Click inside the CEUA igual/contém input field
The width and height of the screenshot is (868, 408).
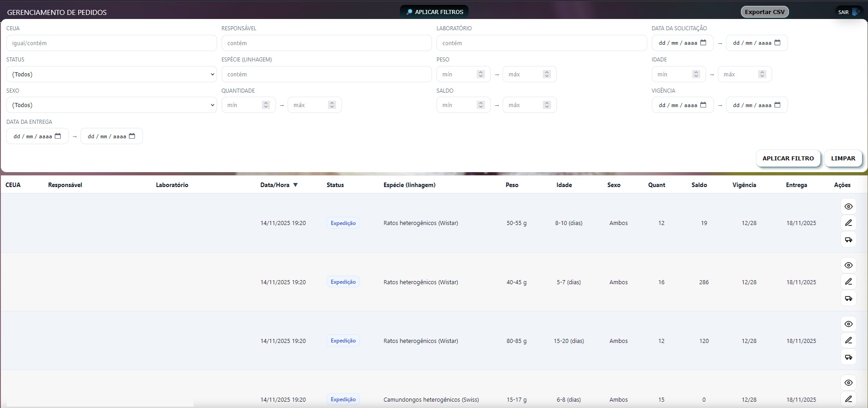point(111,42)
